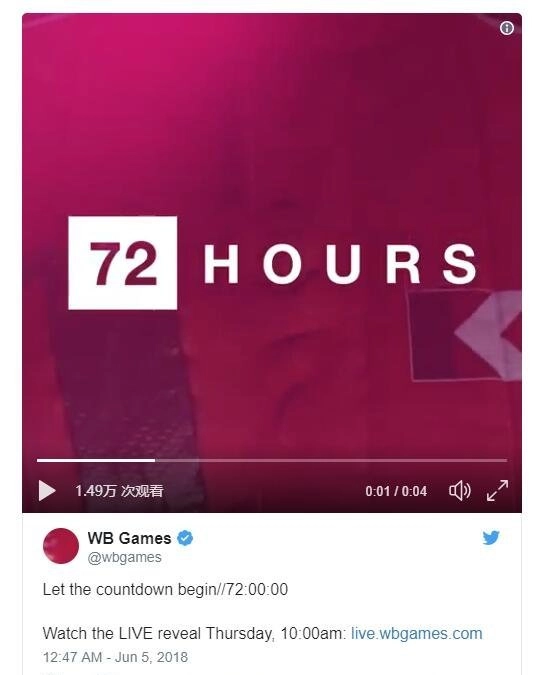Image resolution: width=546 pixels, height=675 pixels.
Task: Click the video info icon at top-right
Action: click(x=506, y=28)
